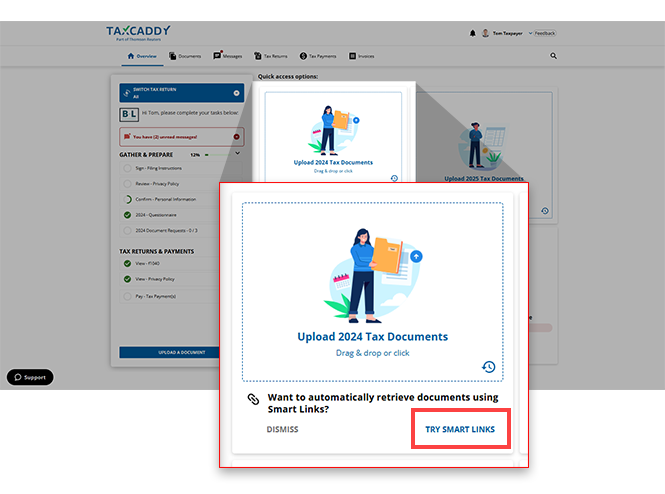
Task: Open the Messages tab
Action: [228, 56]
